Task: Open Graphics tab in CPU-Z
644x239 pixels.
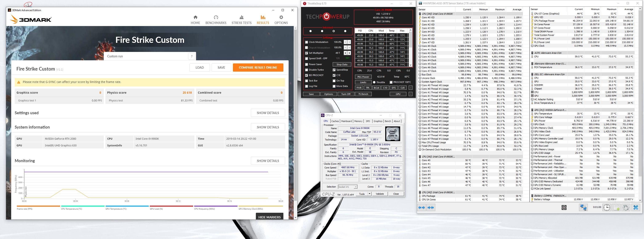Action: 378,121
